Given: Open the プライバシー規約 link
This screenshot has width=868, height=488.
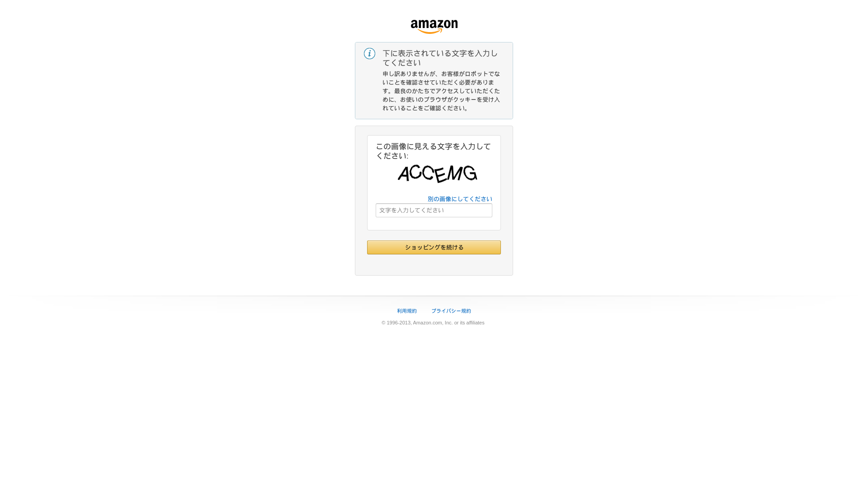Looking at the screenshot, I should [451, 311].
